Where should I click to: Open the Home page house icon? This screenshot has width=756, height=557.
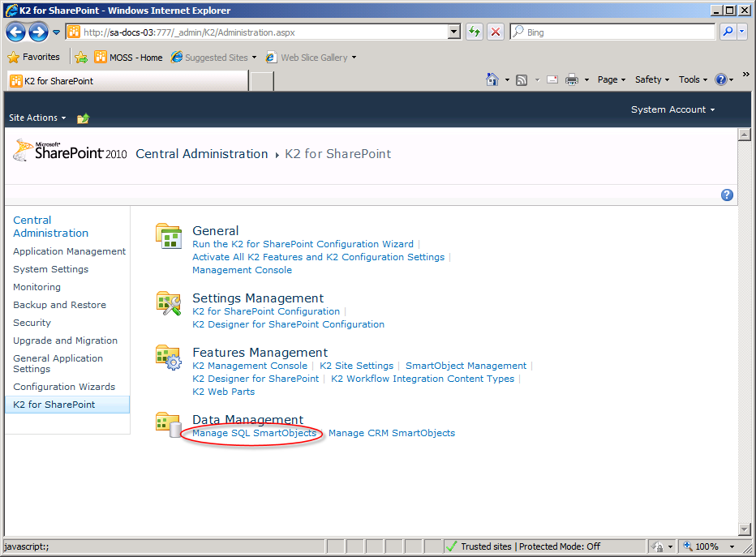pos(492,79)
